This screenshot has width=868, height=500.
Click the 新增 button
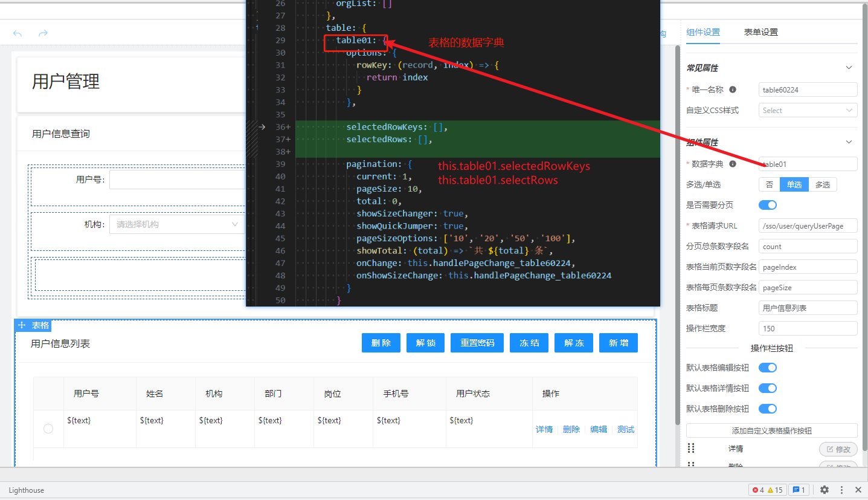(619, 343)
